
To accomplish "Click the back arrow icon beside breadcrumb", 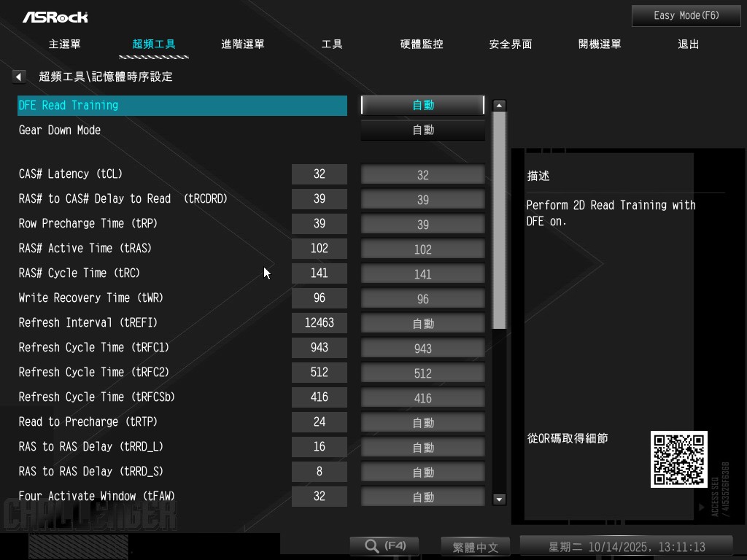I will (x=19, y=77).
